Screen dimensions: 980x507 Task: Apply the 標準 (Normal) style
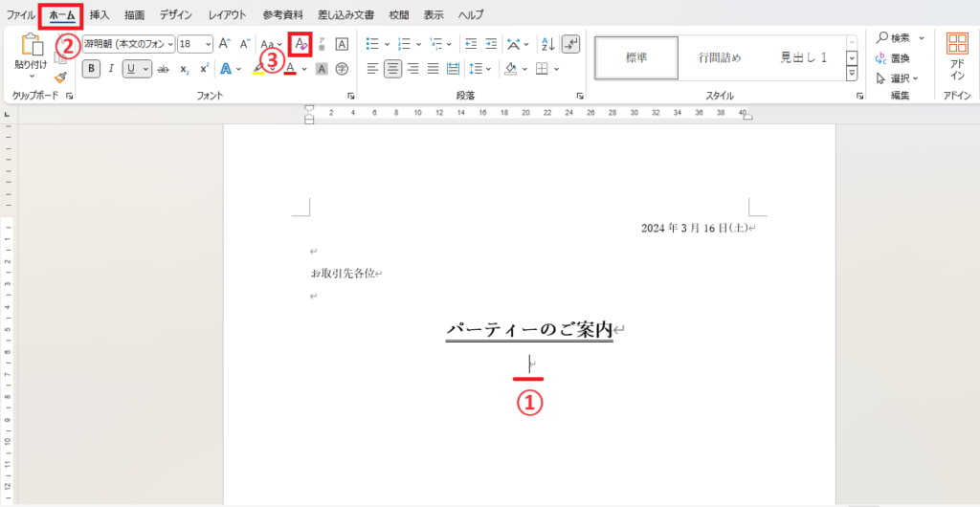coord(636,58)
